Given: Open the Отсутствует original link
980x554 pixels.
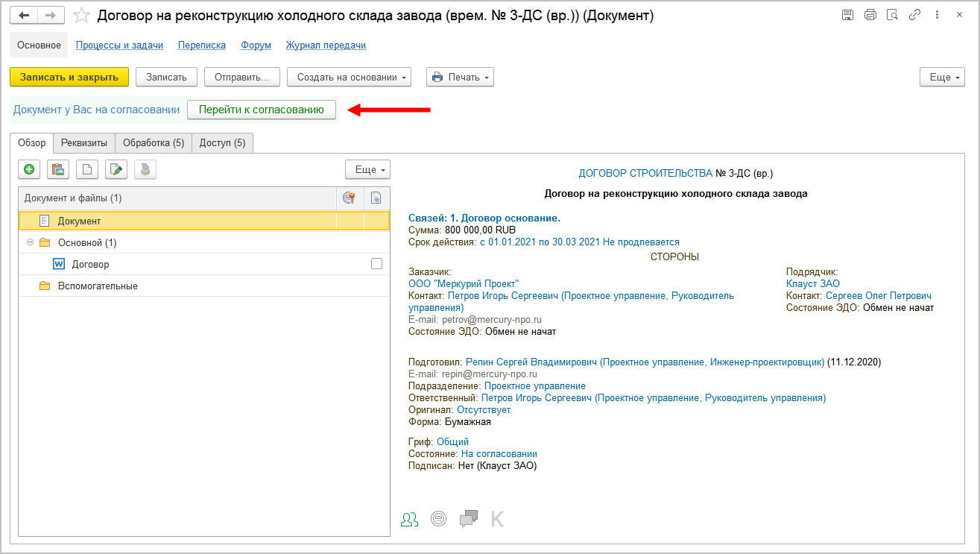Looking at the screenshot, I should tap(484, 409).
